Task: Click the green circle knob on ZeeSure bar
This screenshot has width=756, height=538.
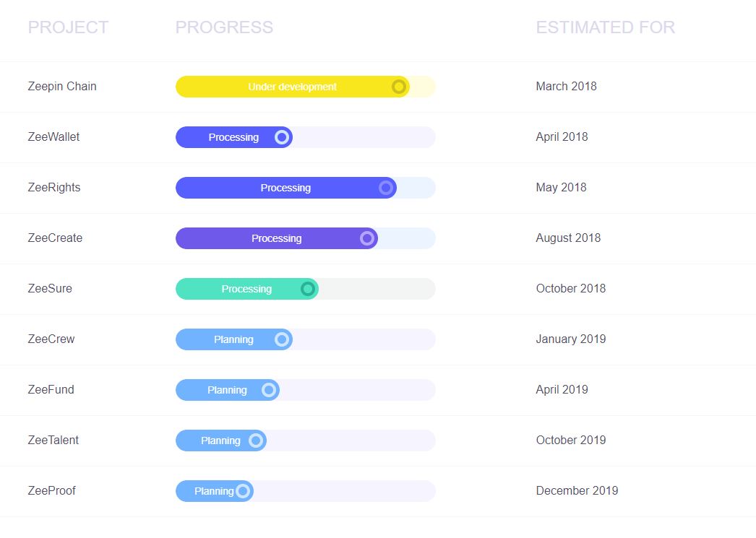Action: tap(308, 289)
